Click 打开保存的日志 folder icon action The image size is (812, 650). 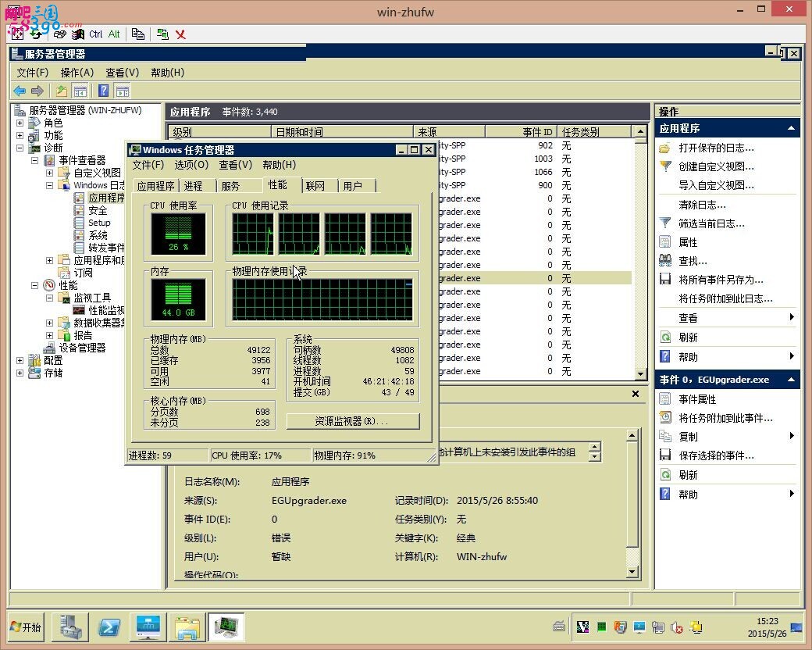pyautogui.click(x=665, y=148)
